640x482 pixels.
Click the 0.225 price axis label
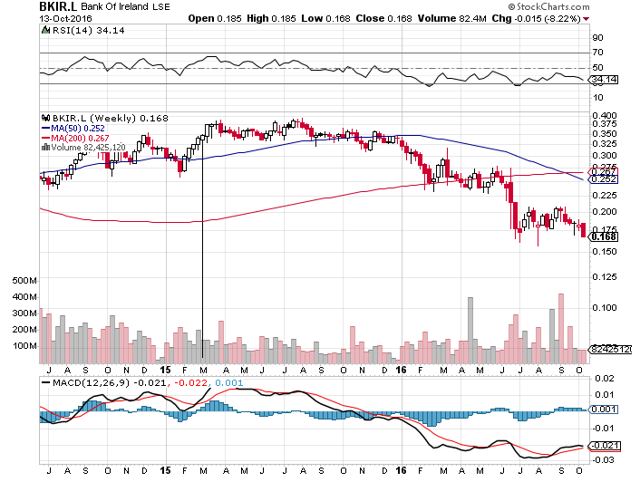coord(604,195)
